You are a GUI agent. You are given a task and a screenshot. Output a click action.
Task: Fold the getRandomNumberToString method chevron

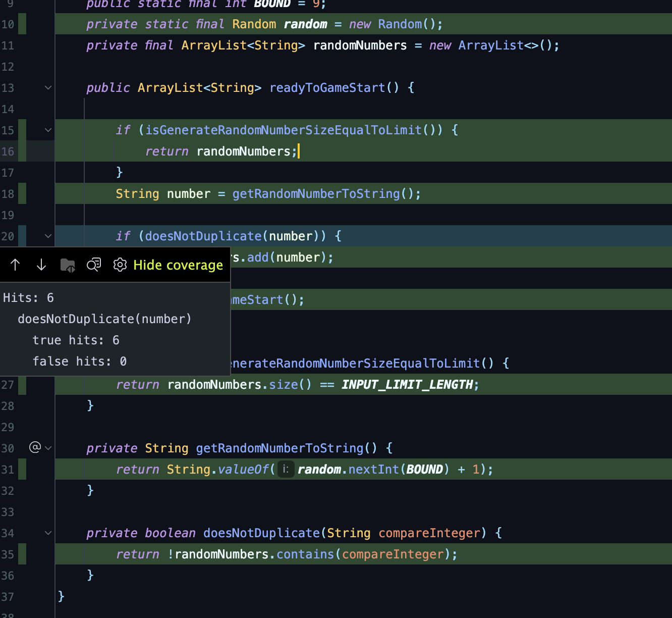point(48,448)
